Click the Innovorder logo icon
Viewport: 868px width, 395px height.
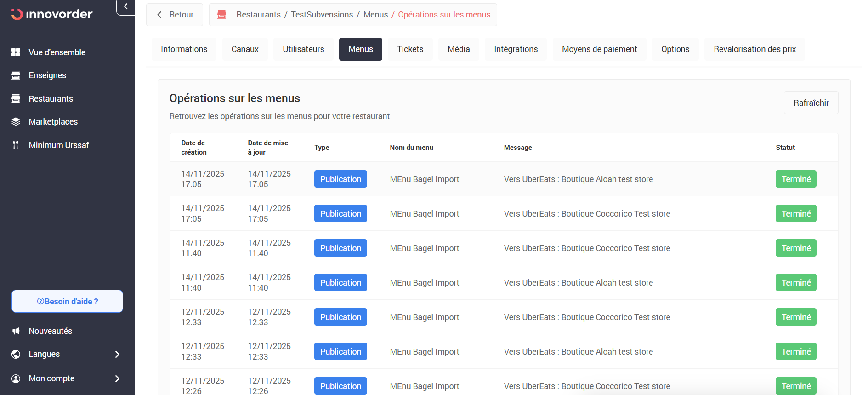click(x=17, y=14)
